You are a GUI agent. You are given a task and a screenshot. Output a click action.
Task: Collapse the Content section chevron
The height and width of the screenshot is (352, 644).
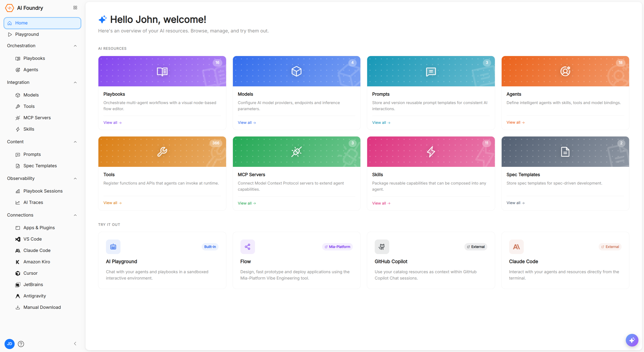(x=75, y=142)
